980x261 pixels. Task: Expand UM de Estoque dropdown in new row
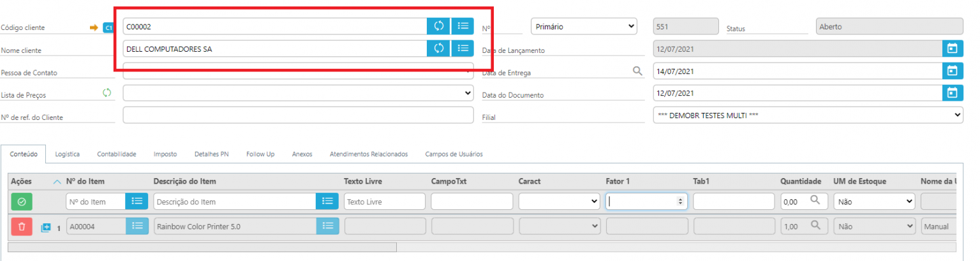[x=874, y=202]
